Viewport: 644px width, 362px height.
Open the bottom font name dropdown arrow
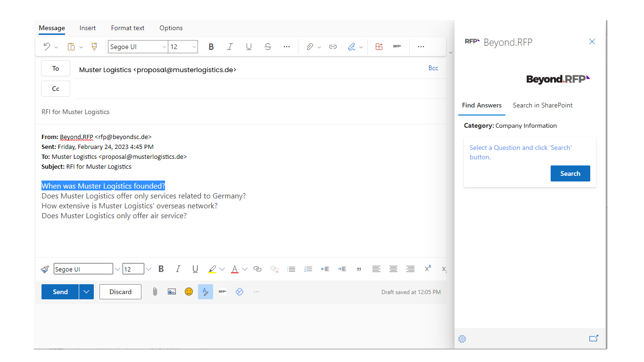point(117,269)
